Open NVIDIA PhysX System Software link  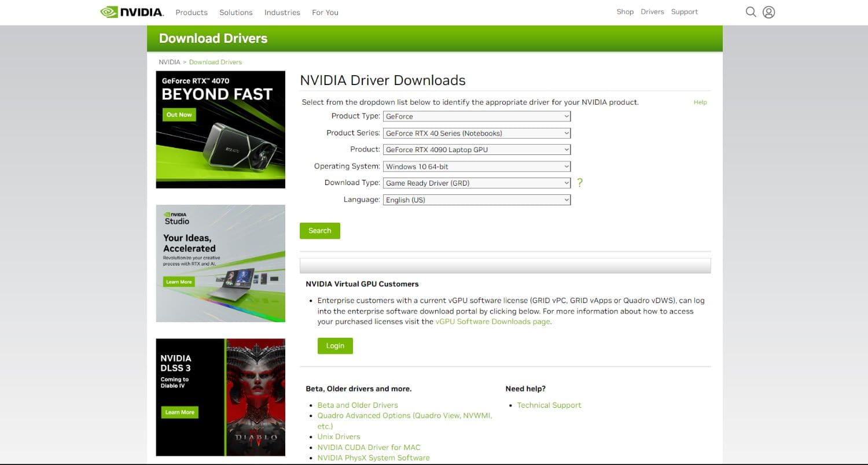click(x=374, y=457)
